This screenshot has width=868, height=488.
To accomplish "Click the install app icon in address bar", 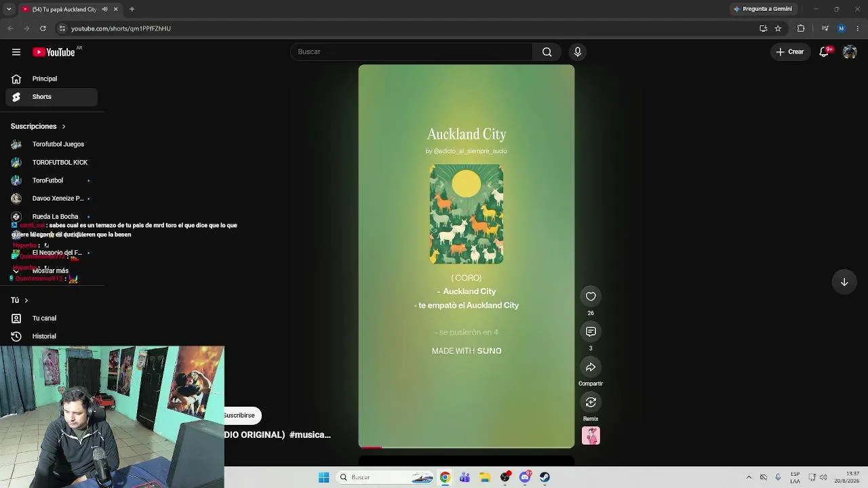I will [763, 28].
